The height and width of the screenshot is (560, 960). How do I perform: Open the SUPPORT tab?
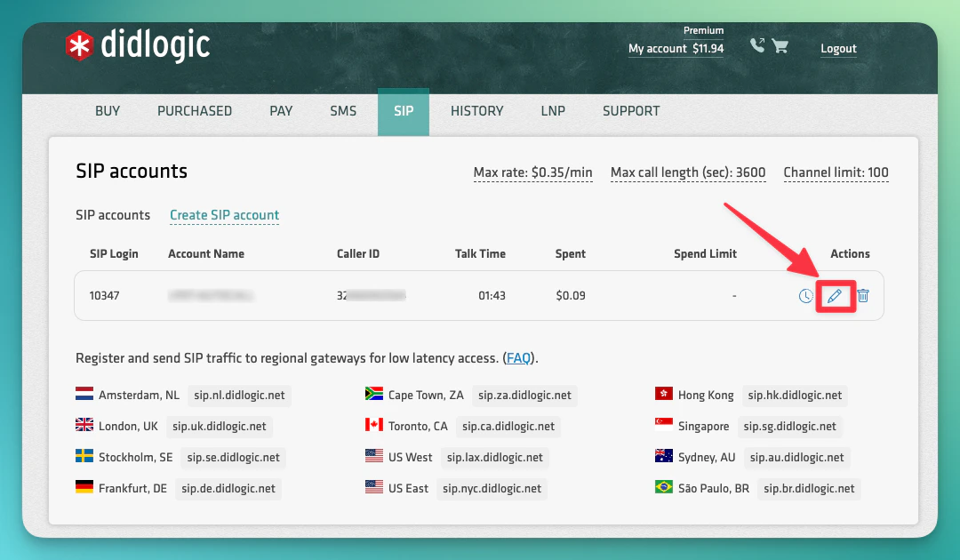tap(631, 111)
